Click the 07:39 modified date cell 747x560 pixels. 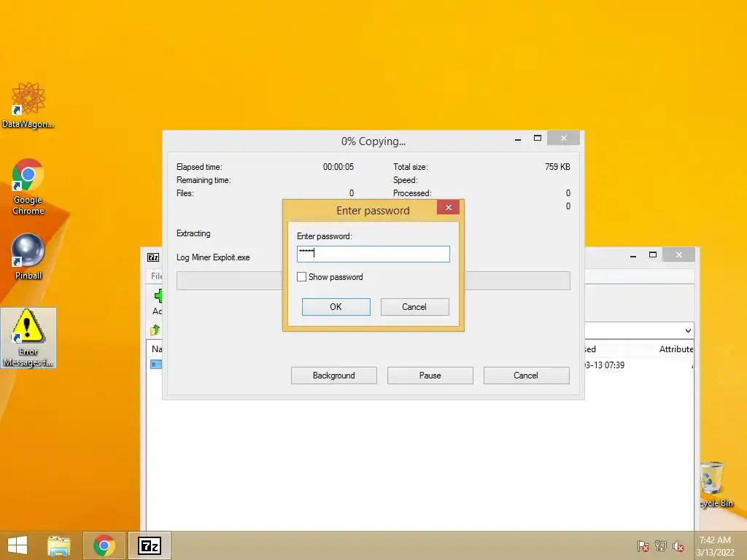[605, 365]
